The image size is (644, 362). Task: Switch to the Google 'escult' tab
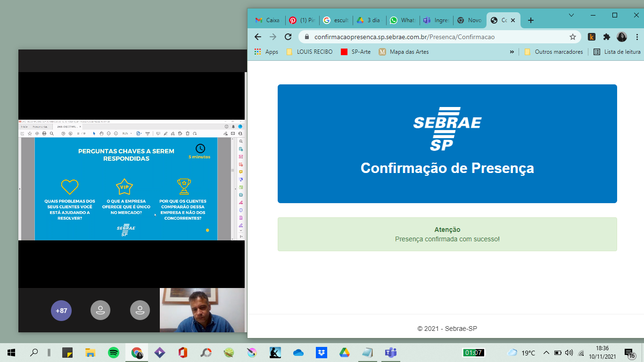click(x=336, y=20)
